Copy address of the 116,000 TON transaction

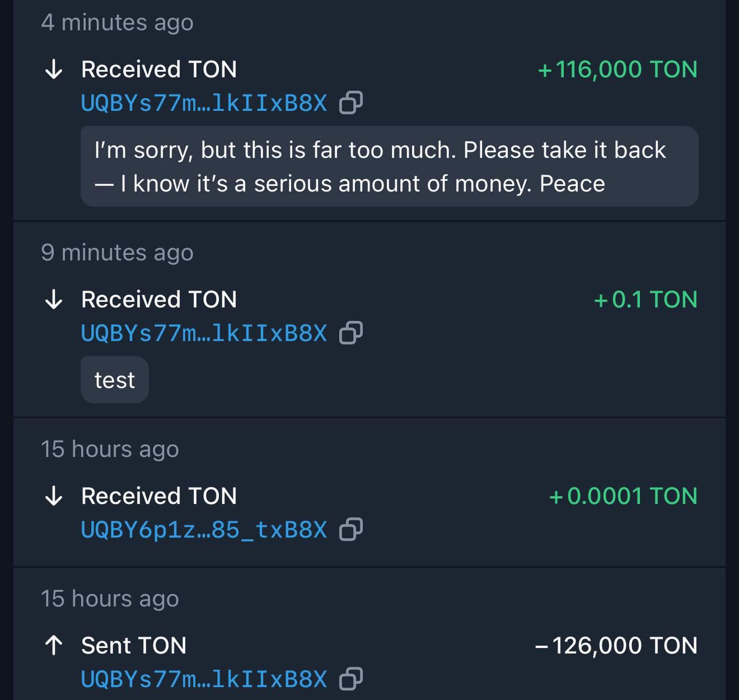point(351,103)
